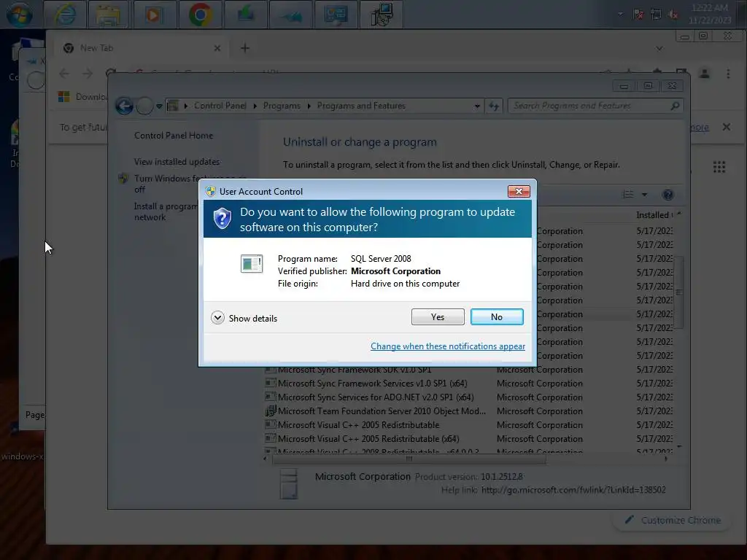Click the SQL Server 2008 program icon
Image resolution: width=747 pixels, height=560 pixels.
pyautogui.click(x=252, y=263)
